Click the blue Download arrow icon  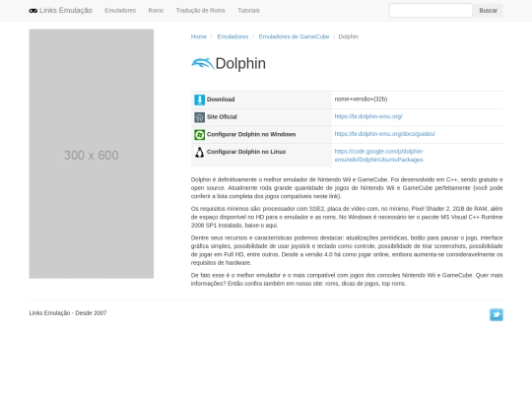[199, 100]
